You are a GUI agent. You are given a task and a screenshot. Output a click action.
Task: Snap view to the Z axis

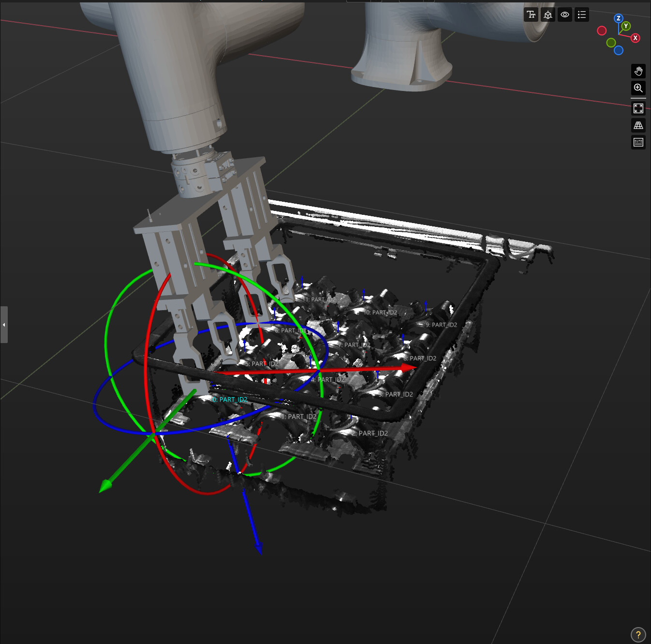618,18
